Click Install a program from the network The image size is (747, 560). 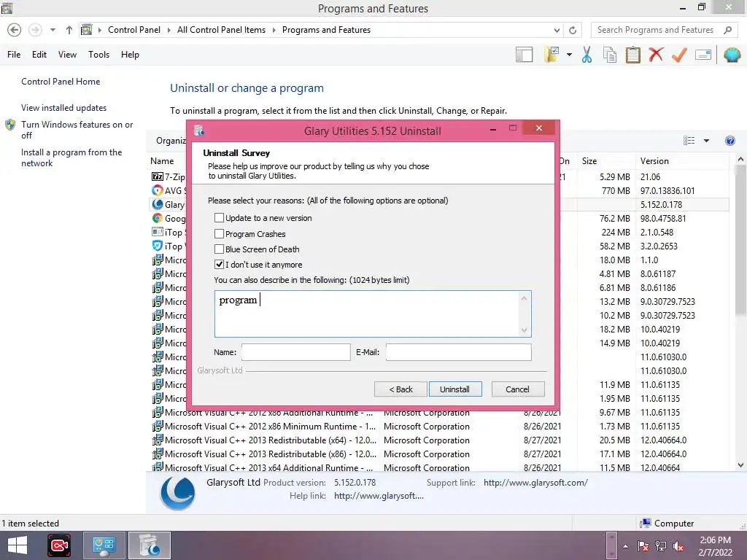(x=71, y=157)
